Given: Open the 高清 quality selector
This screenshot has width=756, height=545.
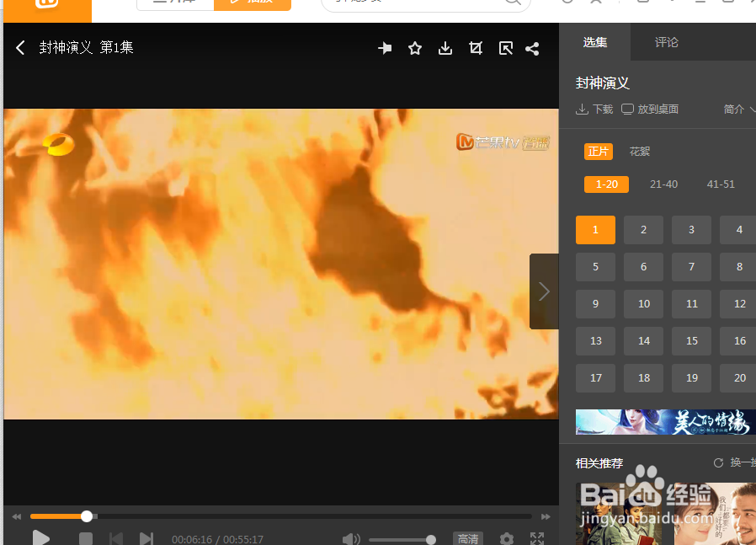Looking at the screenshot, I should click(x=468, y=539).
